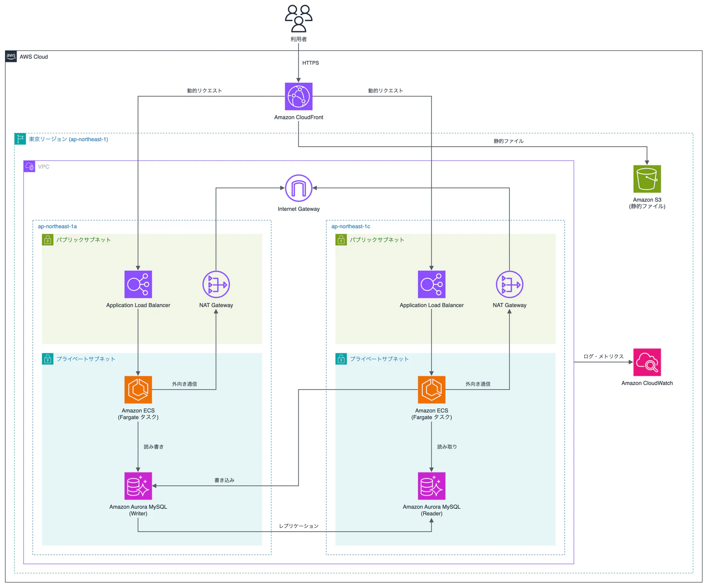Click the Tokyo region flag icon
The width and height of the screenshot is (708, 588).
[20, 139]
